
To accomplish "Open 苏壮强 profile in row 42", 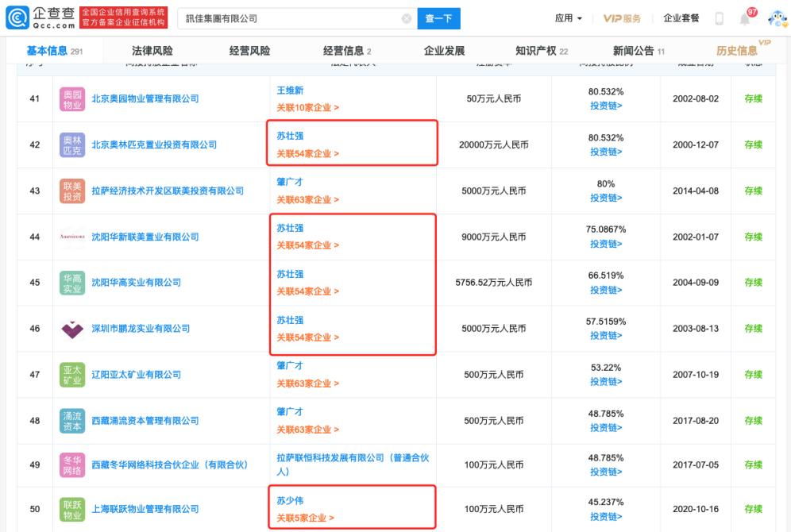I will [x=290, y=136].
